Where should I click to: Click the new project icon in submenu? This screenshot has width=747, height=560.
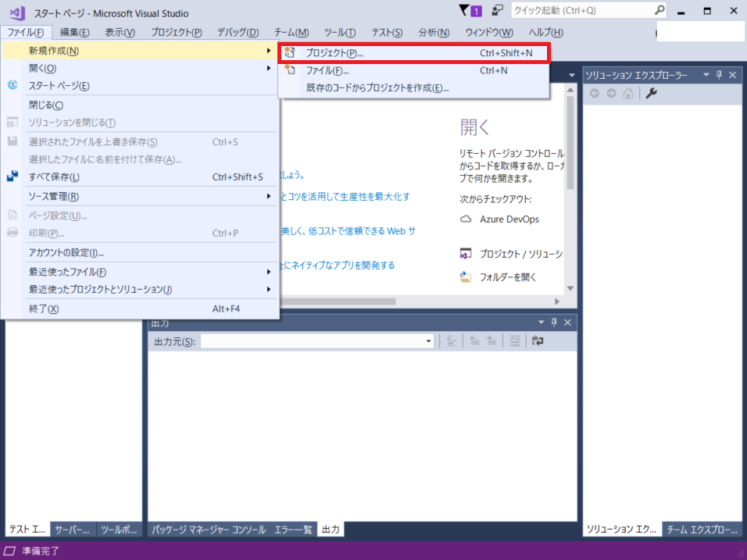click(290, 52)
